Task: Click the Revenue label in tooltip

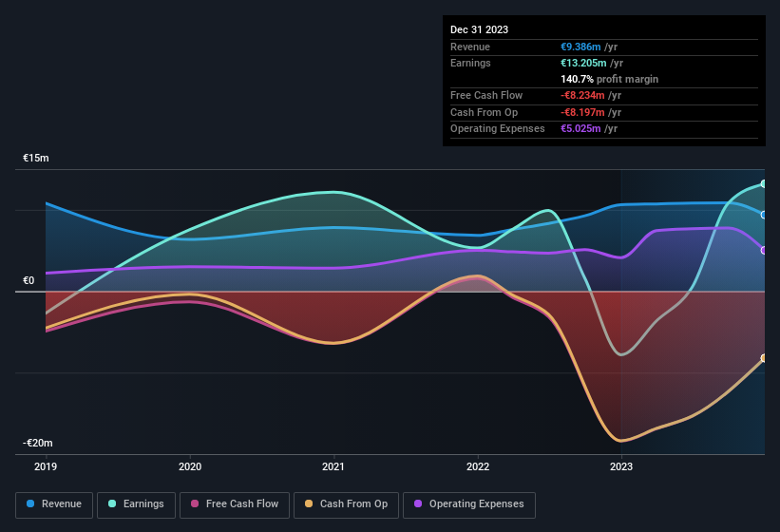Action: tap(470, 47)
